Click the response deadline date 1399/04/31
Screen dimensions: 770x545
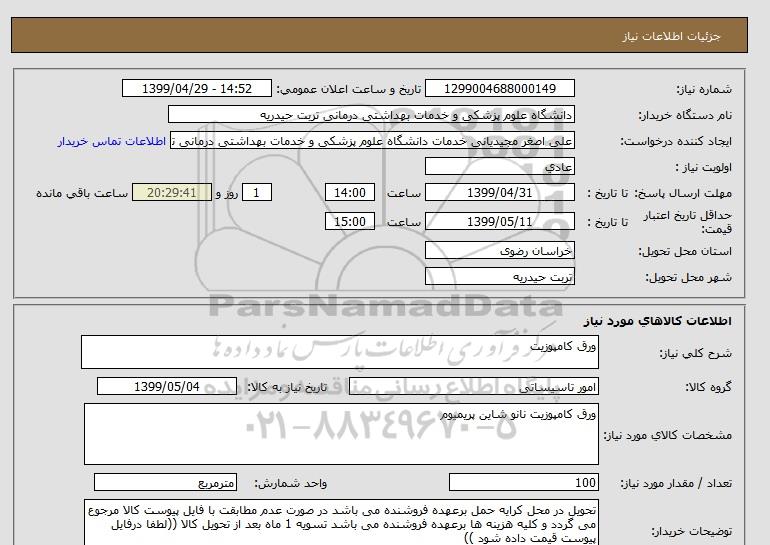[499, 192]
